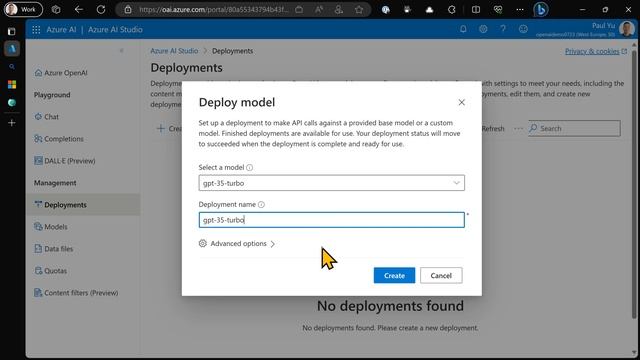Click the Search deployments field

(575, 129)
